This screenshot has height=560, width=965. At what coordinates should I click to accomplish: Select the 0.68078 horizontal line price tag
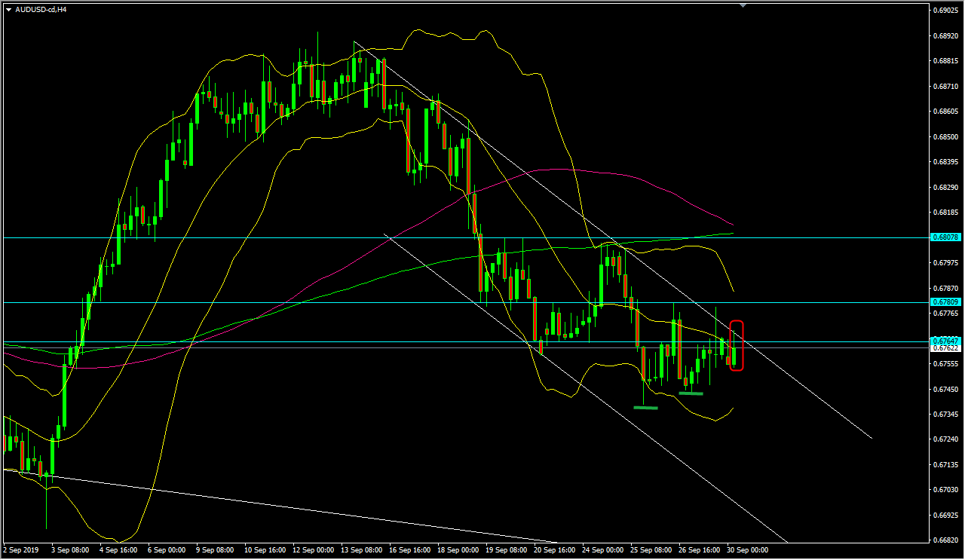pyautogui.click(x=947, y=237)
